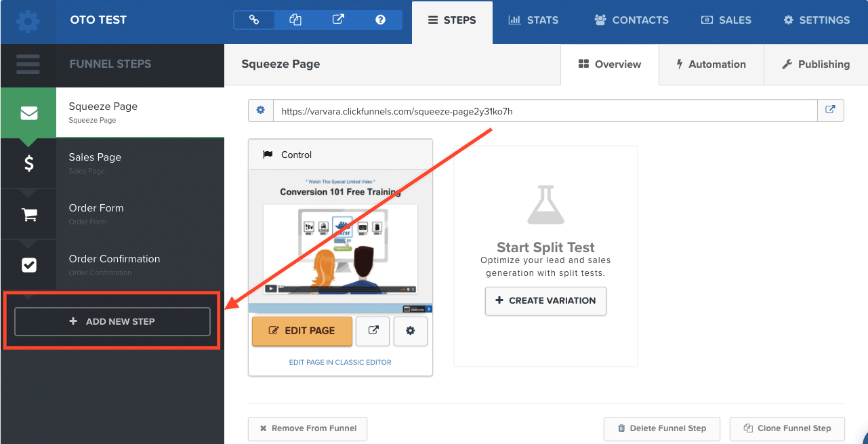Open the Publishing tab

[816, 64]
